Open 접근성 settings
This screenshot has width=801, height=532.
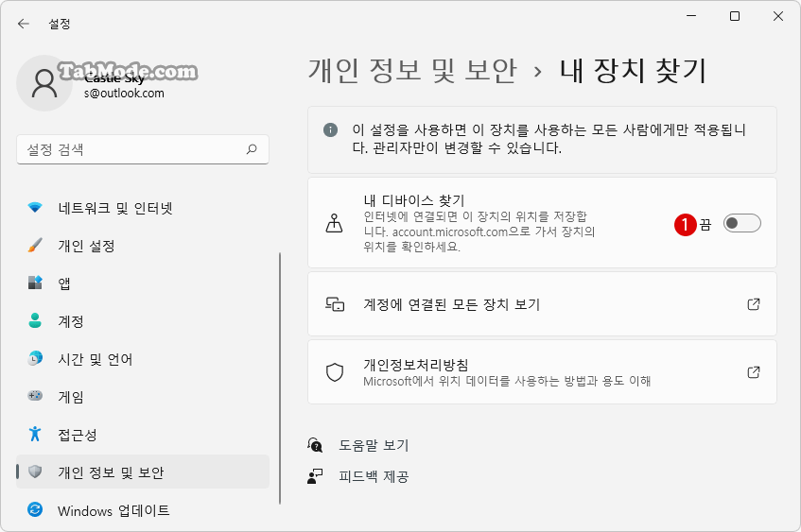[x=143, y=435]
